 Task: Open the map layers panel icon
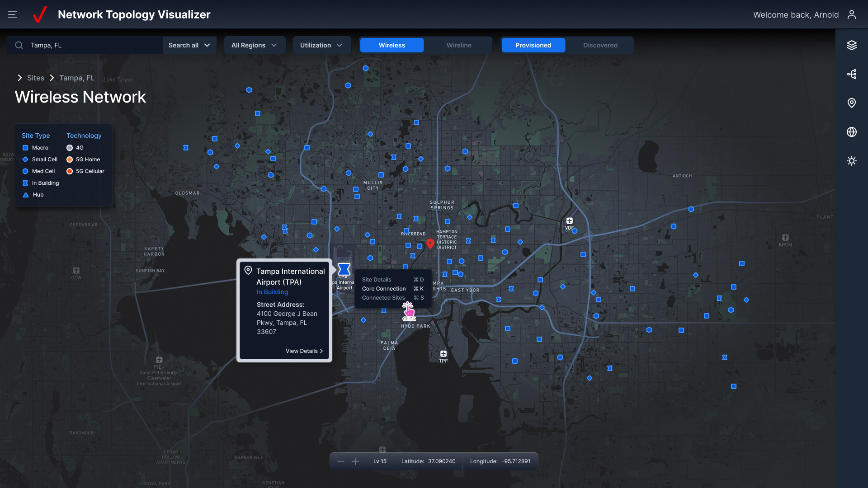852,45
